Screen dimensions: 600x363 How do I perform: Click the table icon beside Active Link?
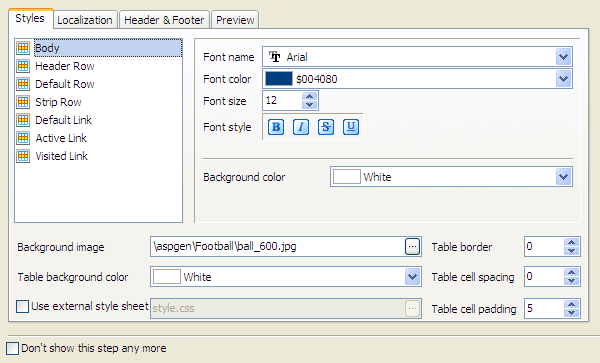click(23, 138)
